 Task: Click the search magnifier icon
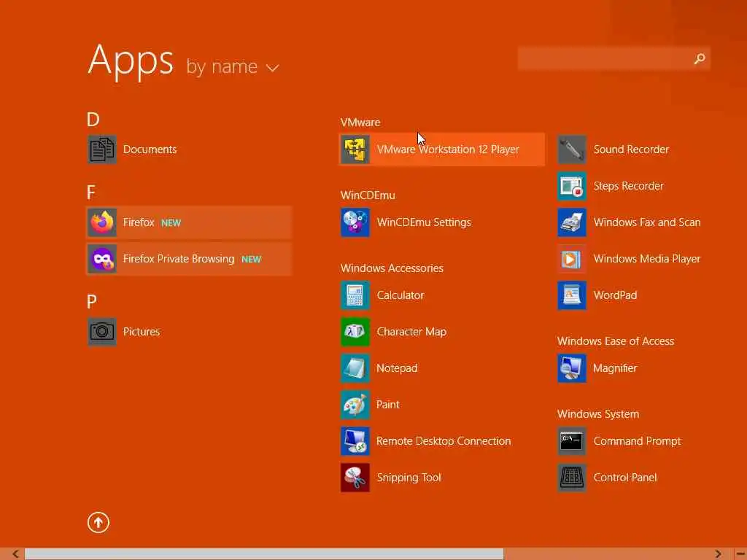(x=700, y=58)
